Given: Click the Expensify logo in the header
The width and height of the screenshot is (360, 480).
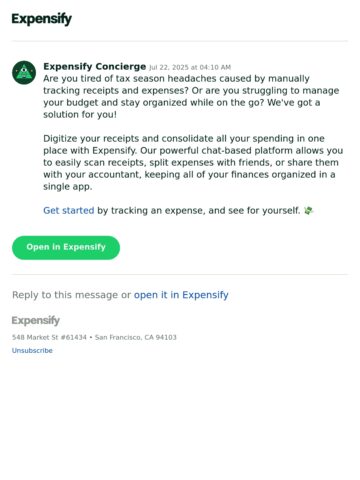Looking at the screenshot, I should click(42, 19).
